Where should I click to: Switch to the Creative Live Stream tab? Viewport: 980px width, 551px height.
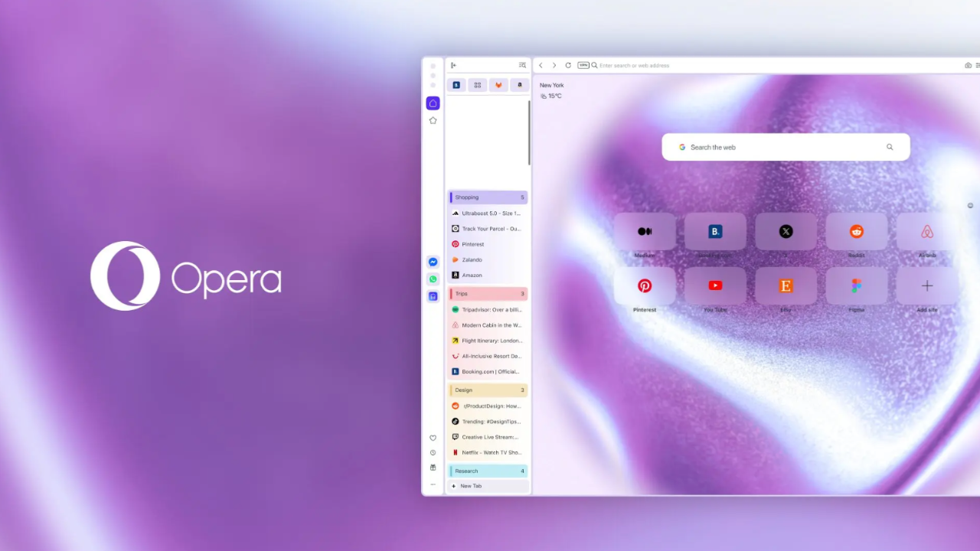488,437
